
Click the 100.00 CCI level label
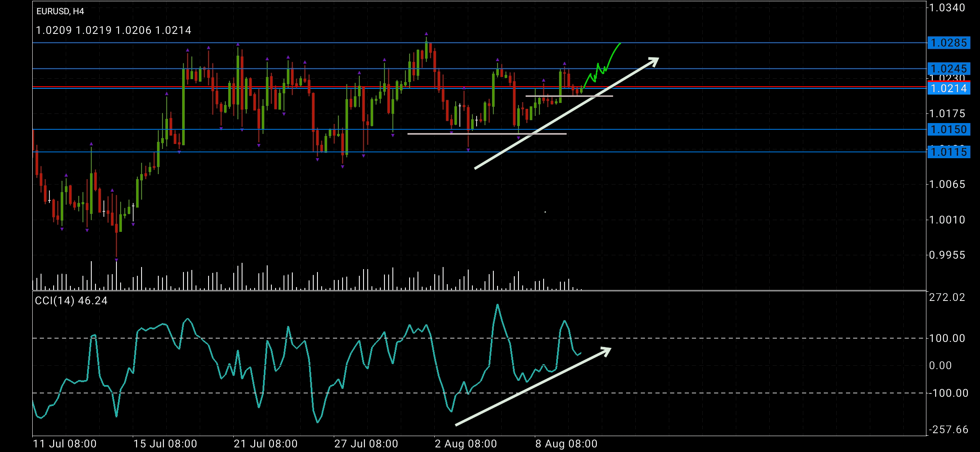tap(947, 338)
